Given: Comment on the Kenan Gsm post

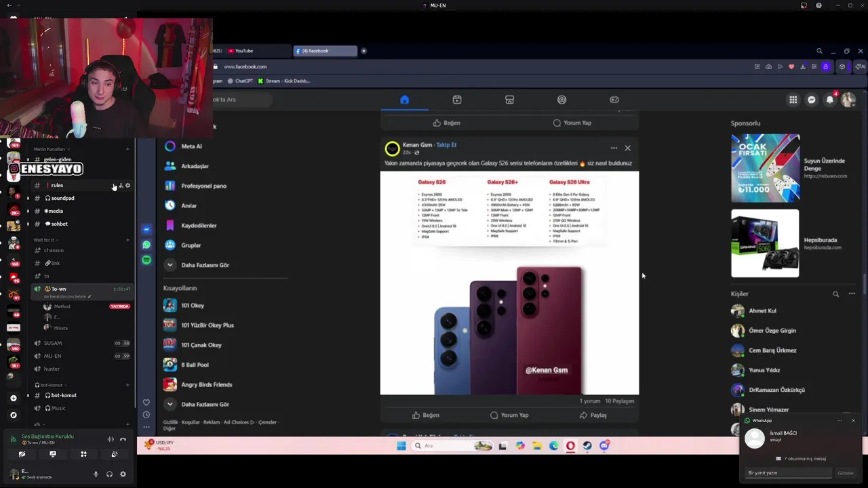Looking at the screenshot, I should 509,415.
